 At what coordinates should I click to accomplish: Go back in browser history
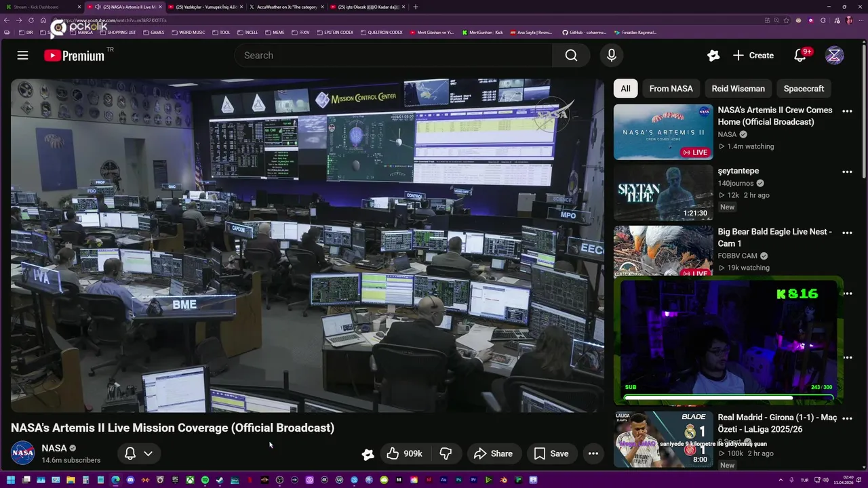(x=7, y=20)
